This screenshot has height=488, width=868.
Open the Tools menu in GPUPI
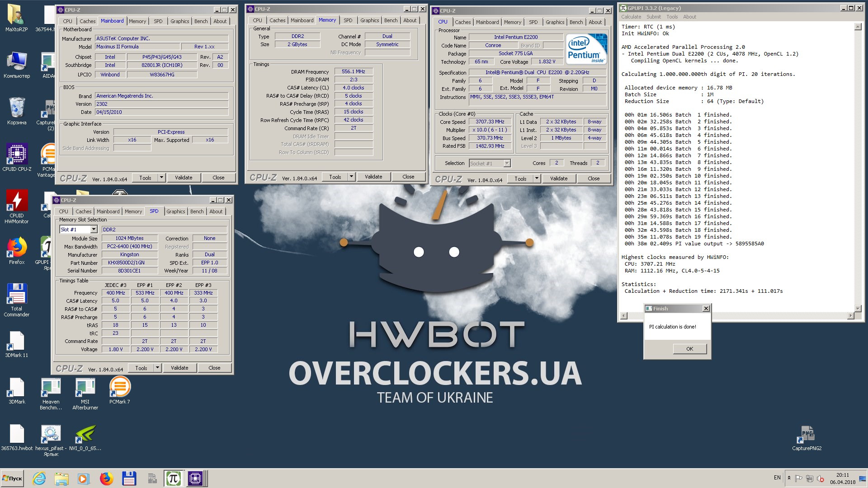pyautogui.click(x=672, y=17)
